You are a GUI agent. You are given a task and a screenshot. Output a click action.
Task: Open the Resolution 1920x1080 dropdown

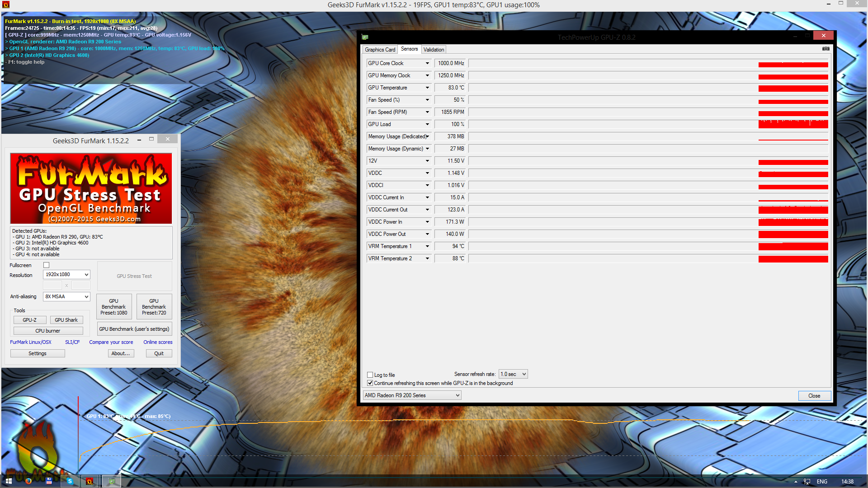(66, 275)
